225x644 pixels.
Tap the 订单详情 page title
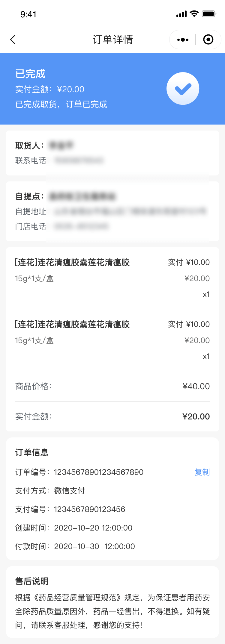tap(113, 40)
